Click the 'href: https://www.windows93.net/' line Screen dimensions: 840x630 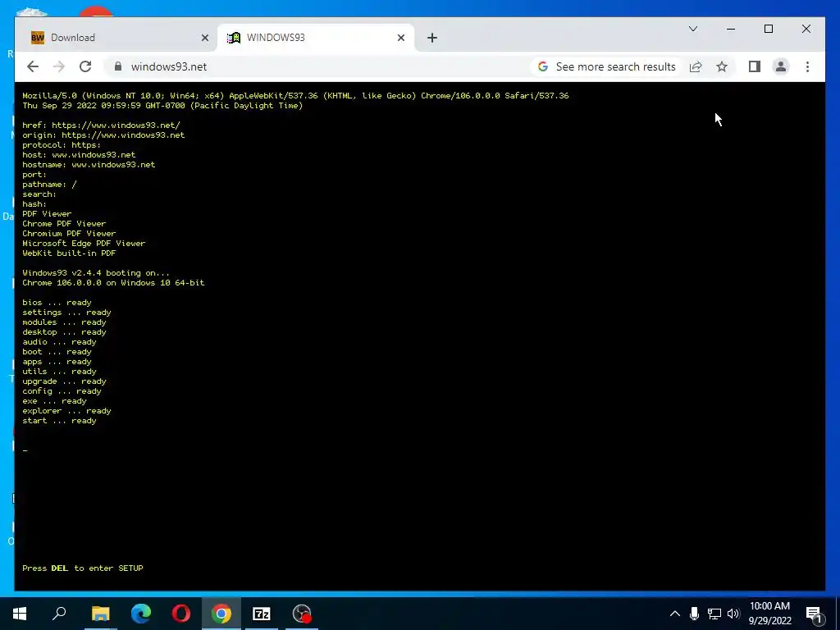[101, 126]
